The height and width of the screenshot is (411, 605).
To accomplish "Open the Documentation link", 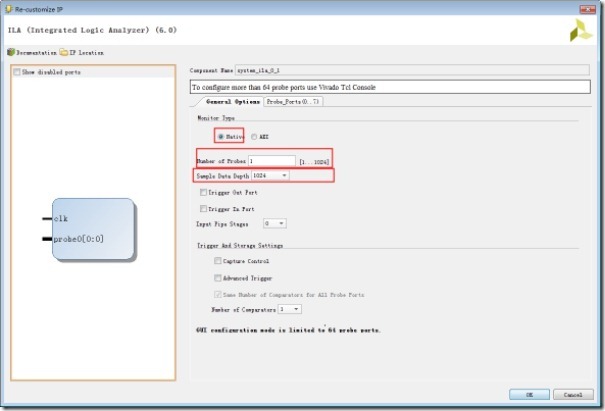I will point(36,52).
